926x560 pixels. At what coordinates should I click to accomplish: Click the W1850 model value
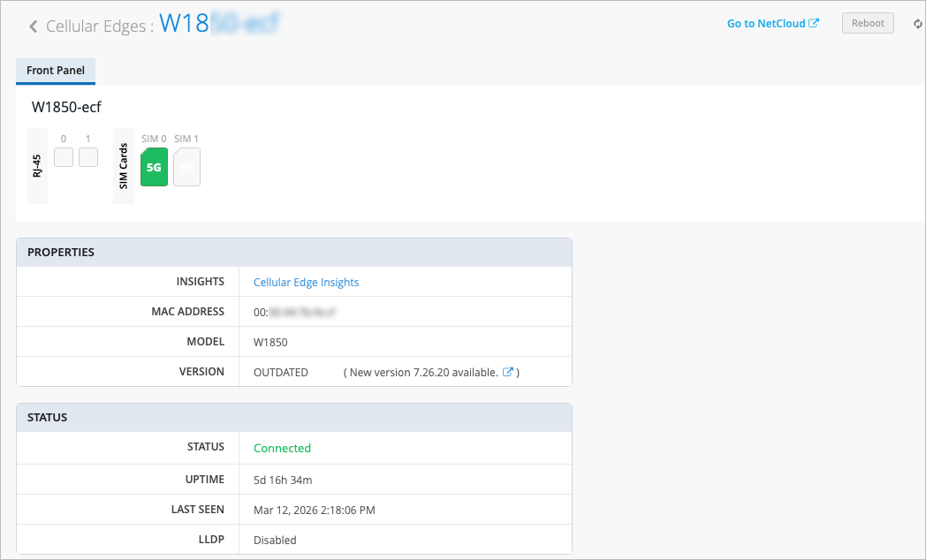(270, 342)
